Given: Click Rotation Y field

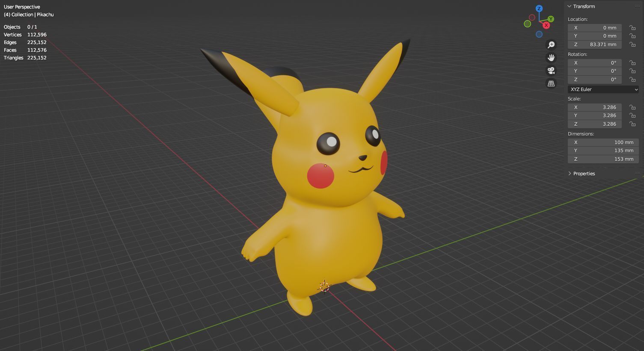Looking at the screenshot, I should [x=595, y=71].
